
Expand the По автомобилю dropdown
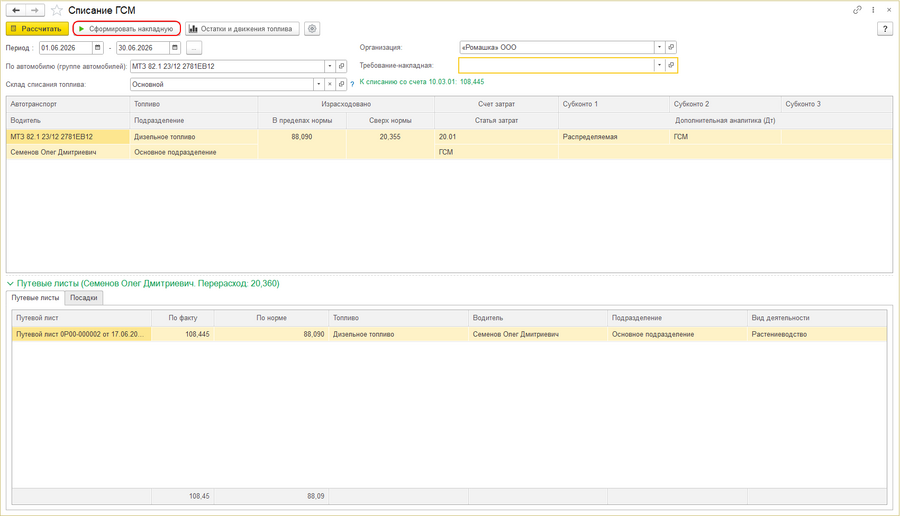(x=330, y=66)
